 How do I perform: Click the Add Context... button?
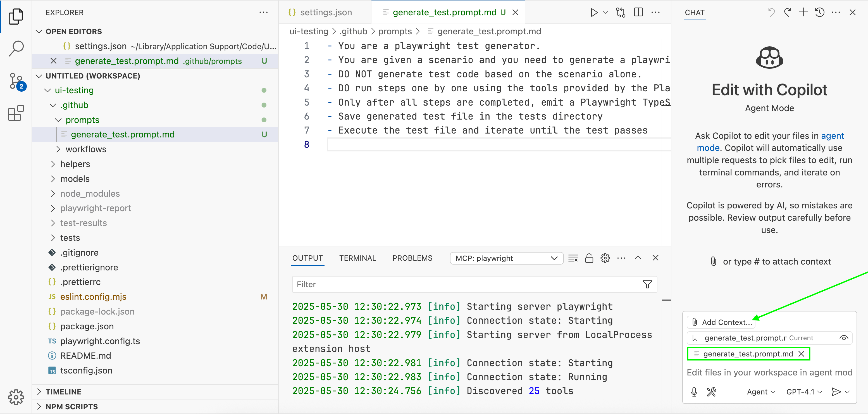pos(721,322)
